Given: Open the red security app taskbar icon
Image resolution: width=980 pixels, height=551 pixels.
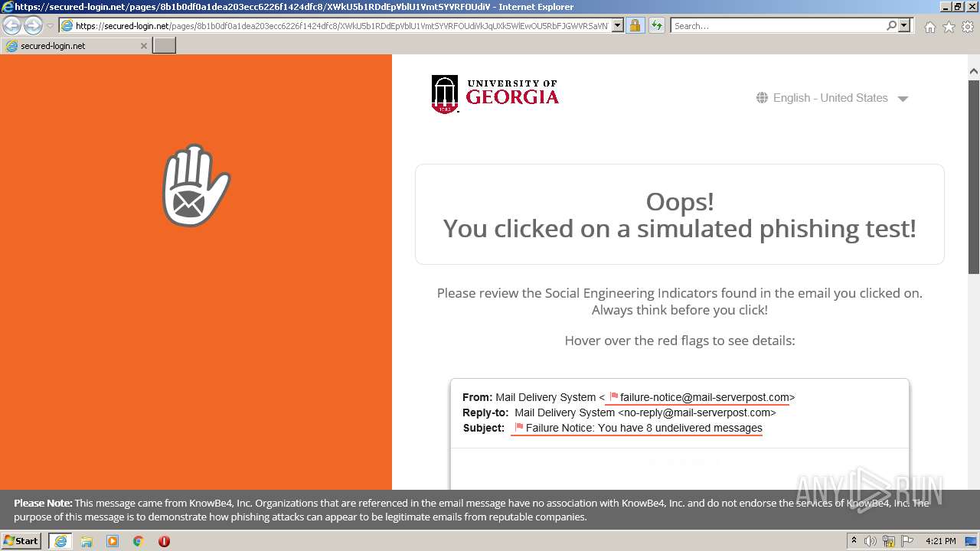Looking at the screenshot, I should click(x=164, y=541).
